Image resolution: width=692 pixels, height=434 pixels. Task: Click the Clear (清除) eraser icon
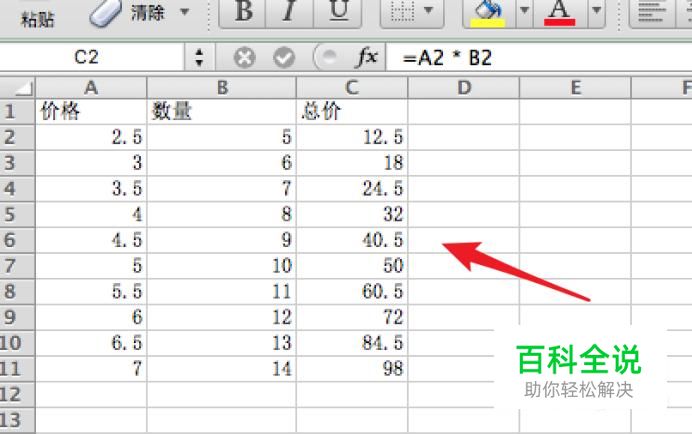click(105, 12)
